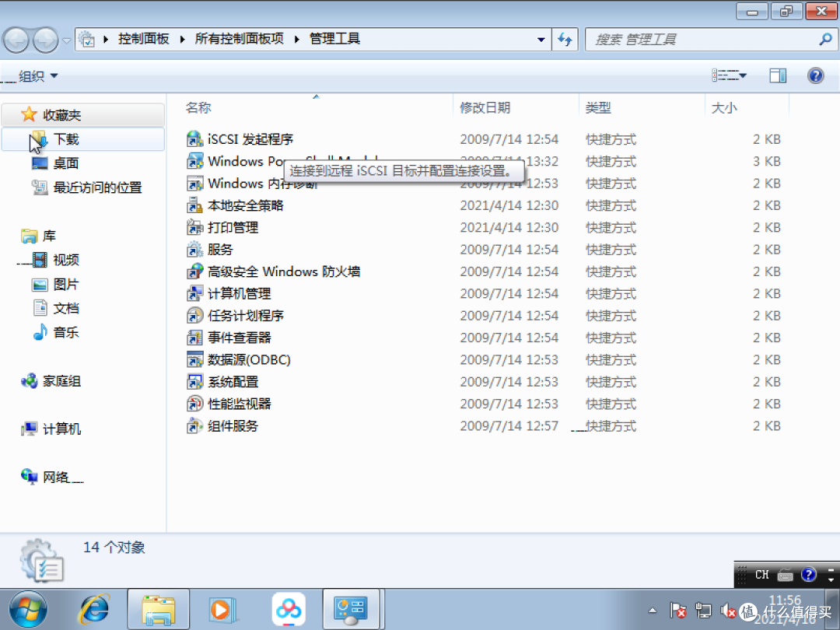Toggle the preview pane icon
The width and height of the screenshot is (840, 630).
[778, 75]
